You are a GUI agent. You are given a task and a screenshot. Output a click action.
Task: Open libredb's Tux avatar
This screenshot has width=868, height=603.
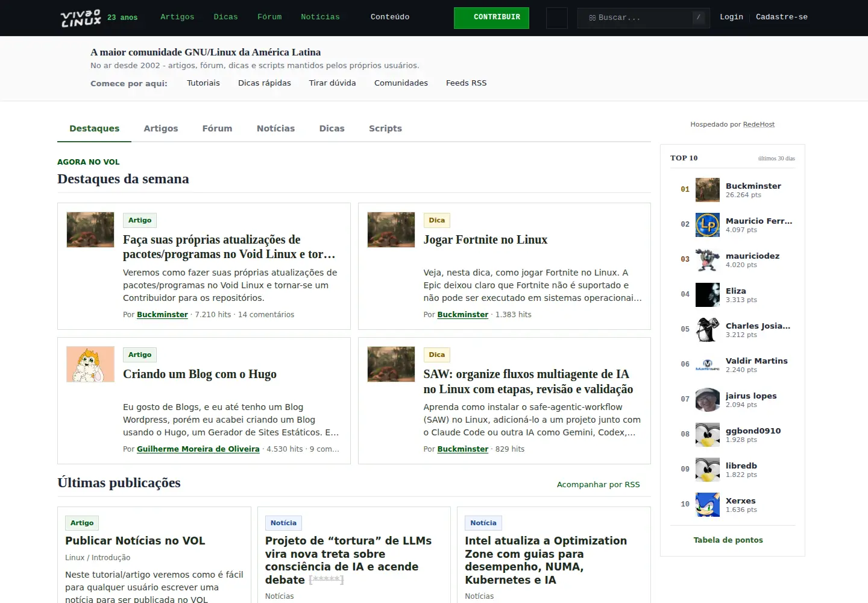pos(708,470)
